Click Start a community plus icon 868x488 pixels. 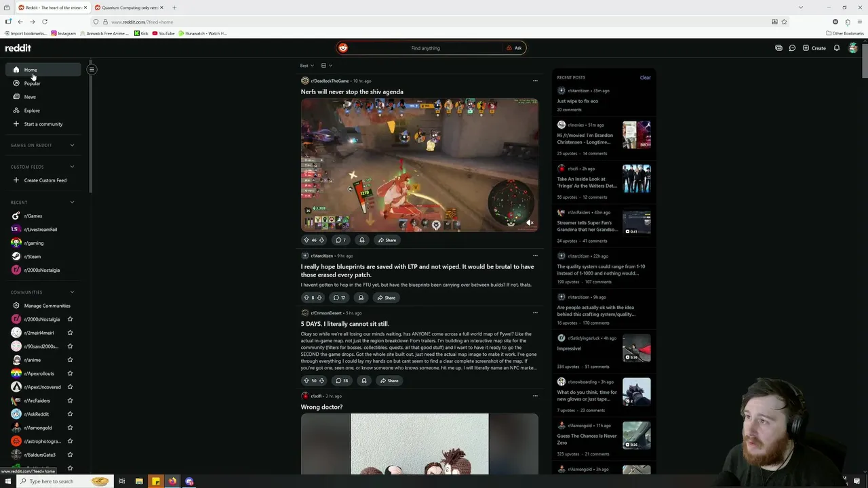[16, 124]
